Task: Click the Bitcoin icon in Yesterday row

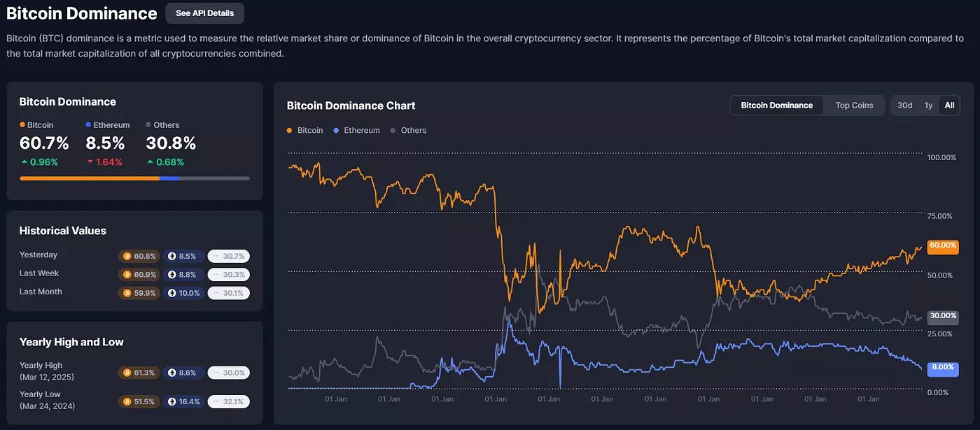Action: point(127,257)
